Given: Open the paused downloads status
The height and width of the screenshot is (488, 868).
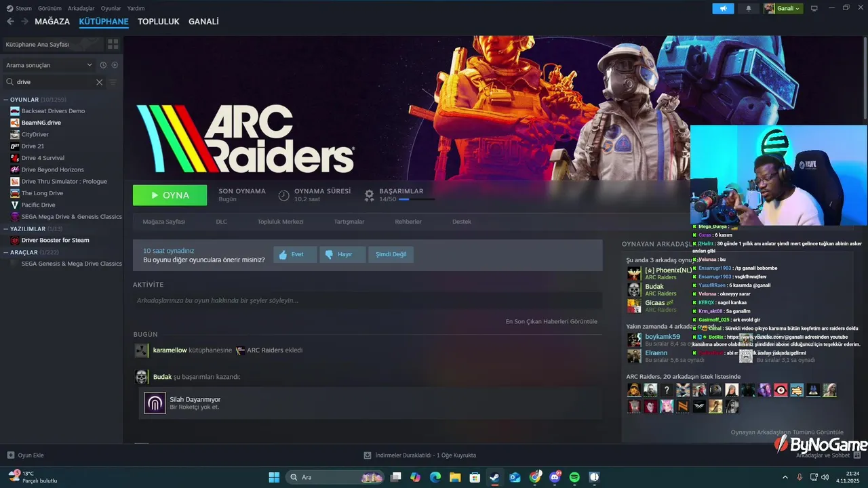Looking at the screenshot, I should pos(420,455).
